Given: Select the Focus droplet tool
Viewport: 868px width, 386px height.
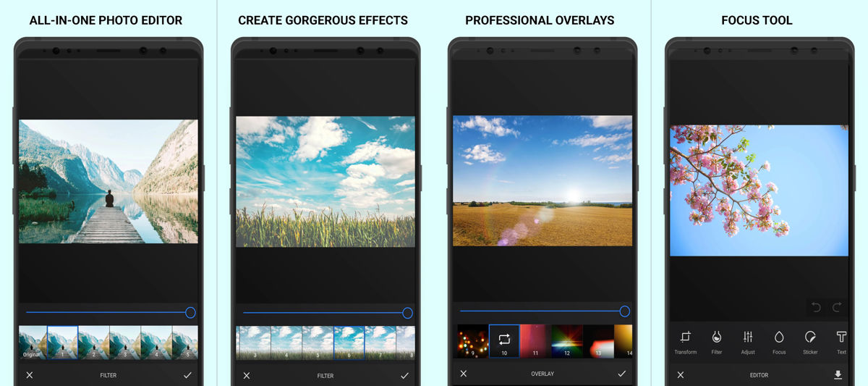Looking at the screenshot, I should [x=779, y=341].
